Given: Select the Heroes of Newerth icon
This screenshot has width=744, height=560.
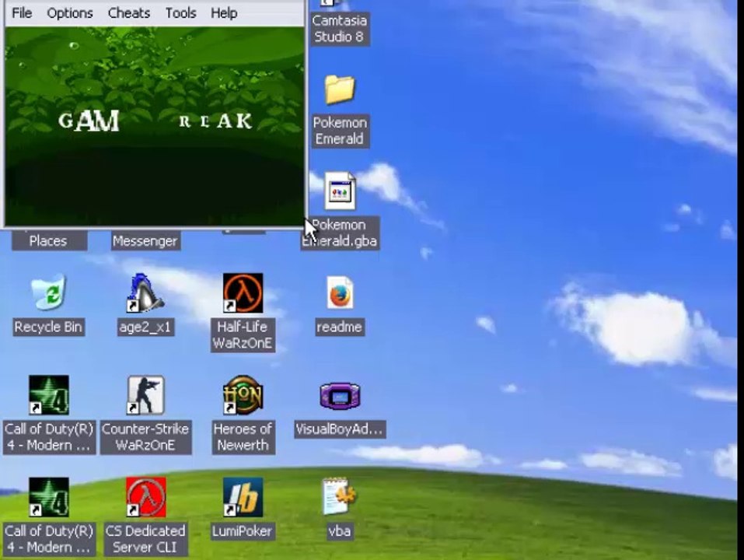Looking at the screenshot, I should point(243,395).
